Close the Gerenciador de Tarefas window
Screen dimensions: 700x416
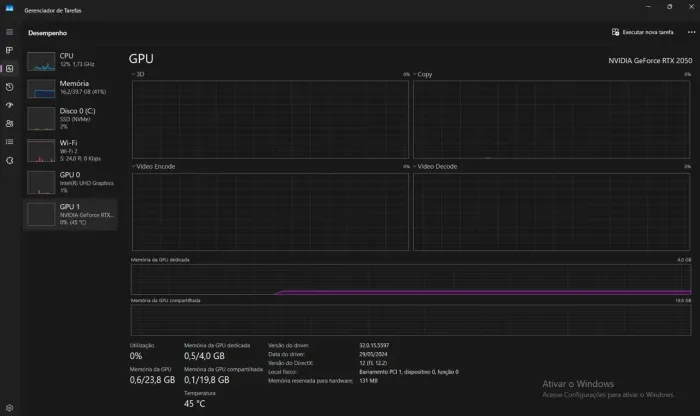coord(691,7)
